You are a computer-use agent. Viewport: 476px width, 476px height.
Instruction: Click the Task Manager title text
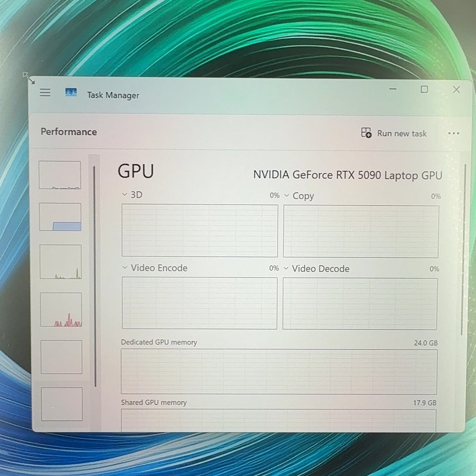[x=113, y=95]
